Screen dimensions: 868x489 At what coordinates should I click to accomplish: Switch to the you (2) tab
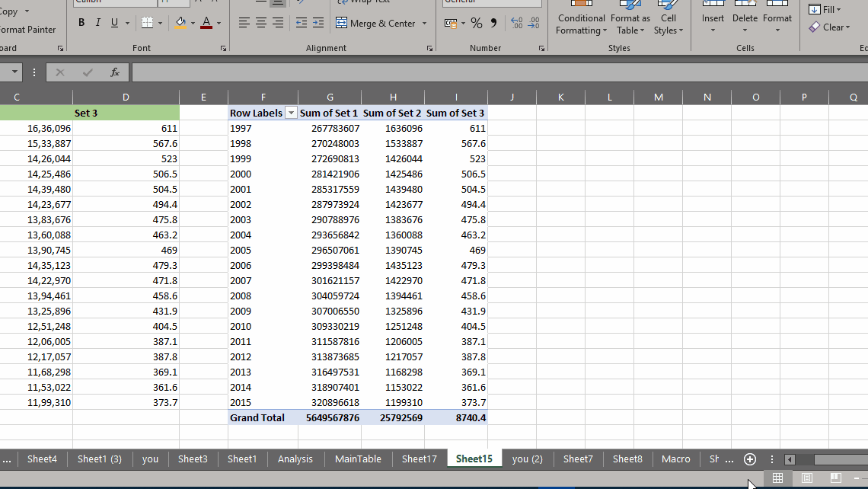(527, 459)
